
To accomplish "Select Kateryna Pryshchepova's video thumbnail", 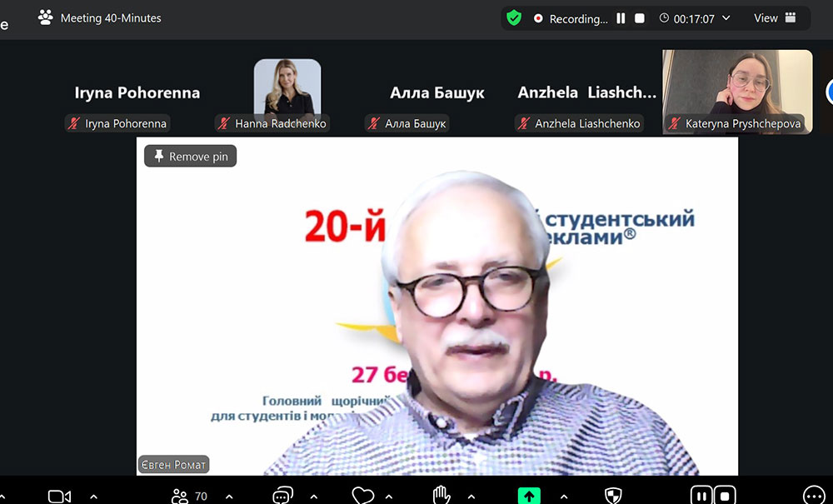I will tap(737, 87).
